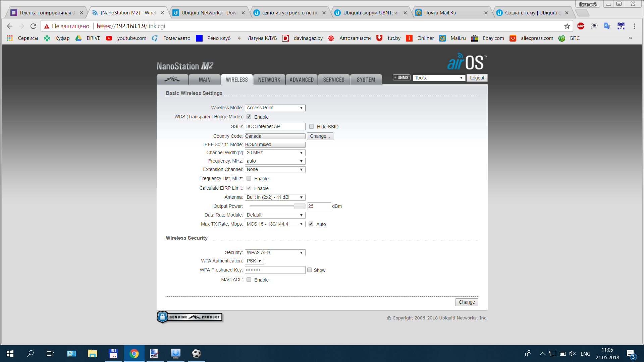The width and height of the screenshot is (644, 362).
Task: Open the Tools dropdown
Action: pos(439,78)
